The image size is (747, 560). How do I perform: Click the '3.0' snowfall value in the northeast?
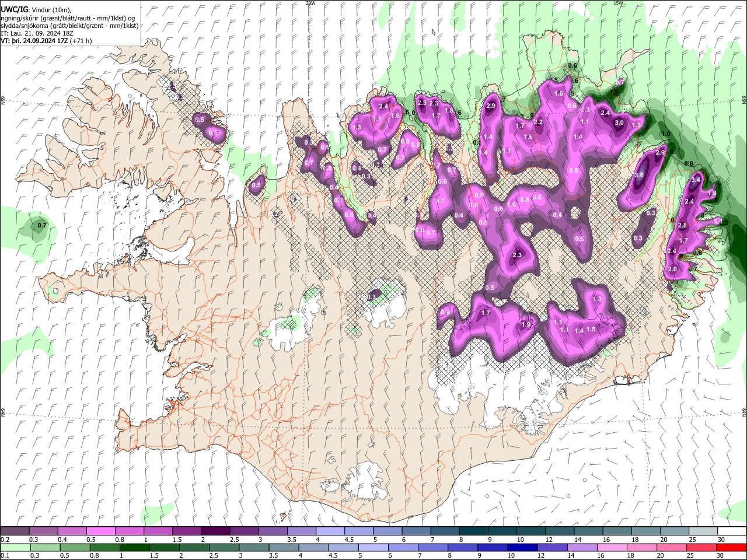[x=619, y=123]
